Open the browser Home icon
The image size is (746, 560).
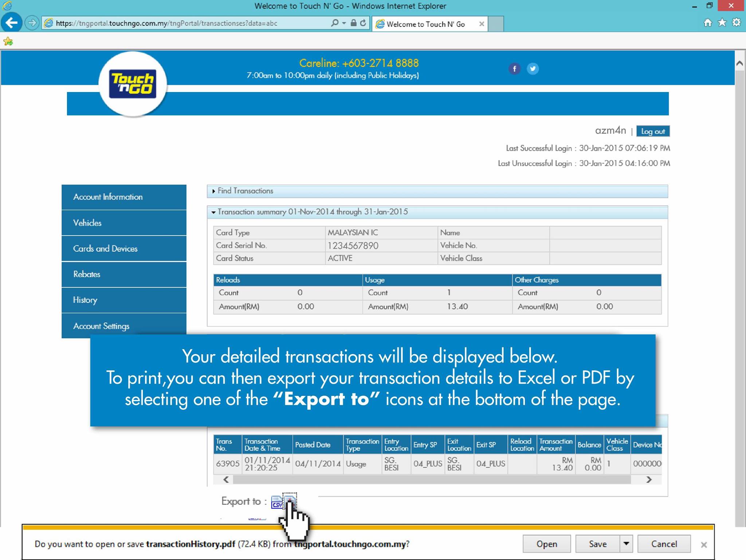[708, 23]
